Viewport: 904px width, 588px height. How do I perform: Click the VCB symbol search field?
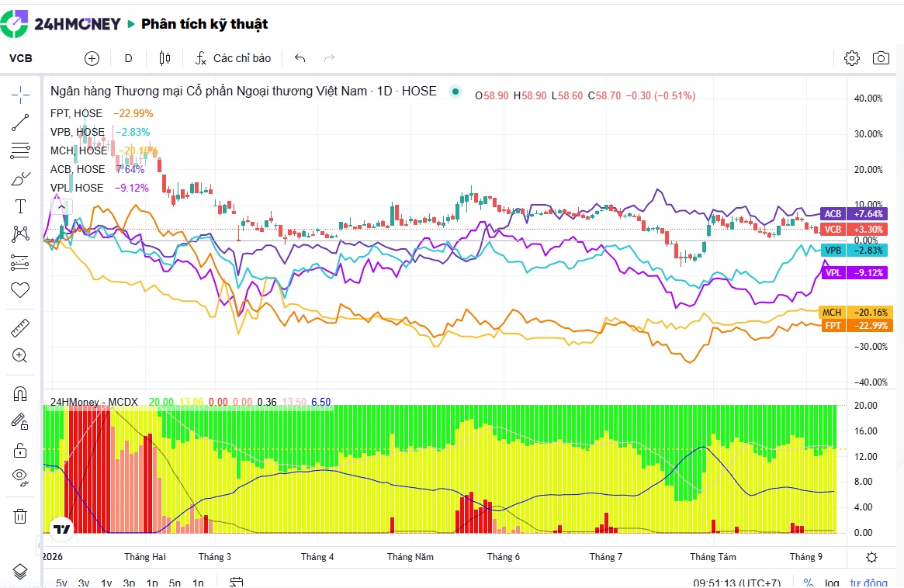[x=21, y=58]
